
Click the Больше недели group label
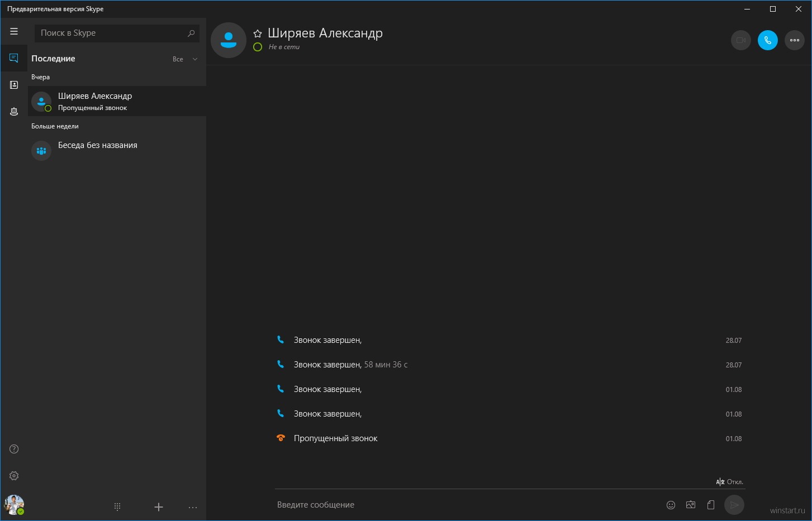[x=55, y=126]
